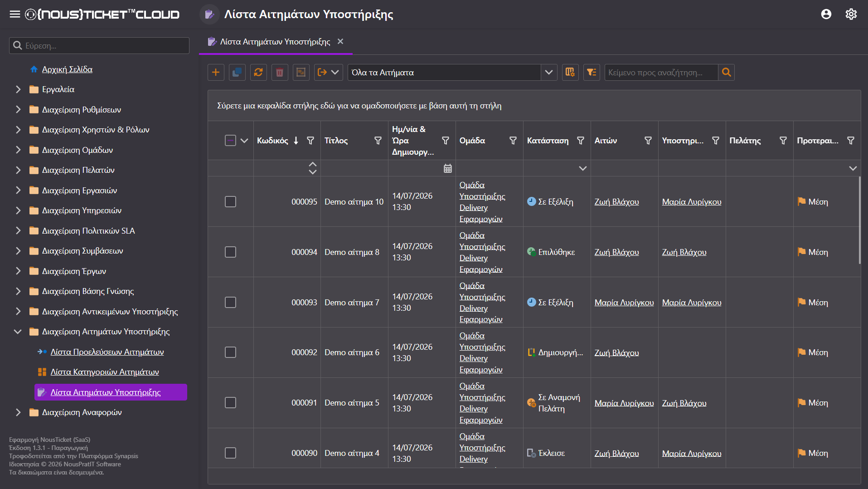868x489 pixels.
Task: Open the Προτεραιότητα filter row dropdown
Action: [853, 168]
